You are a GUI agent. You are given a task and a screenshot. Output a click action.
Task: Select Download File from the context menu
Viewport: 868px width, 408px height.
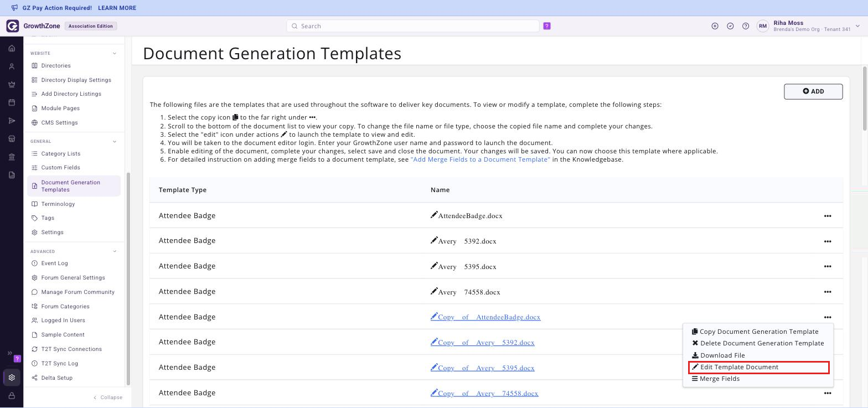click(719, 355)
